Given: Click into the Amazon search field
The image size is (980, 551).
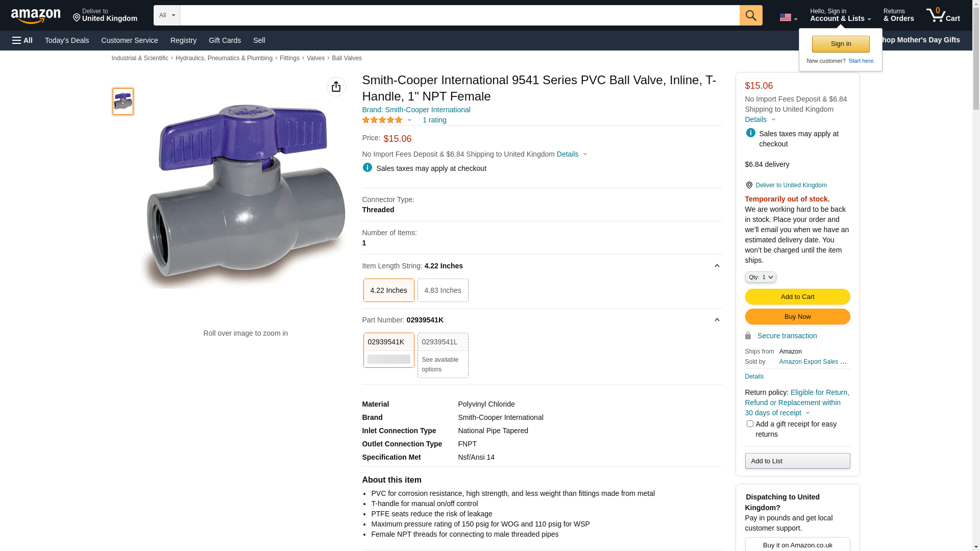Looking at the screenshot, I should coord(459,15).
